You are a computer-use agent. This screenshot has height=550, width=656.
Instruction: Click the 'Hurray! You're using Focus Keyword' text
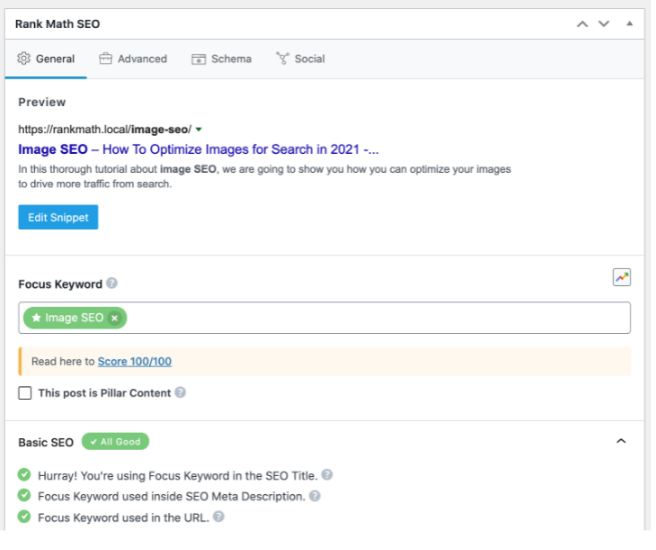point(178,476)
